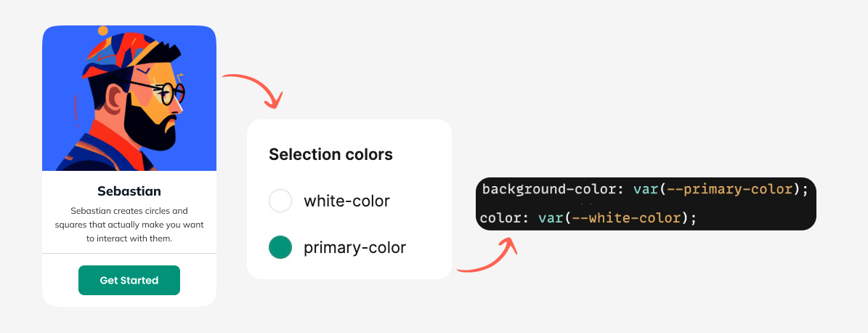Click the Get Started button
Screen dimensions: 868x333
pyautogui.click(x=129, y=281)
